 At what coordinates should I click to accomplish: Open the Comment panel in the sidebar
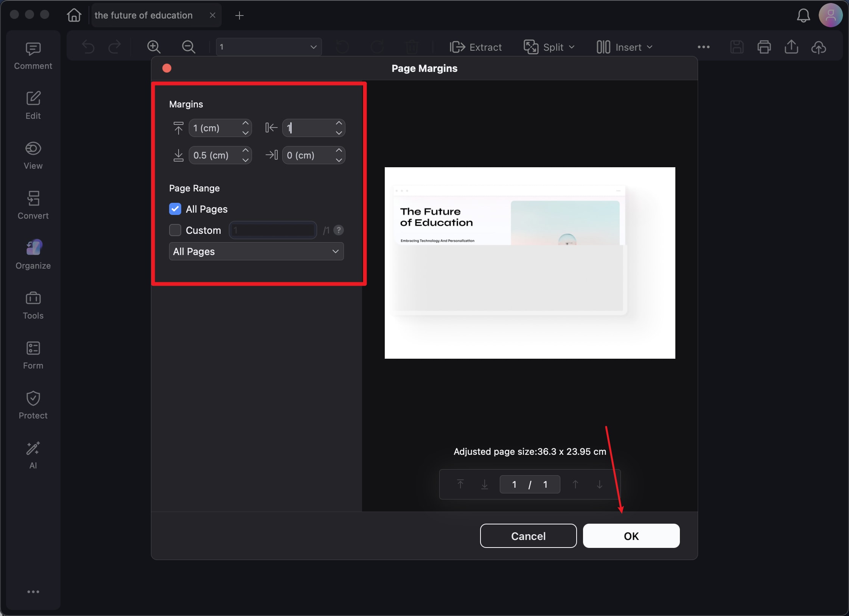[x=33, y=56]
